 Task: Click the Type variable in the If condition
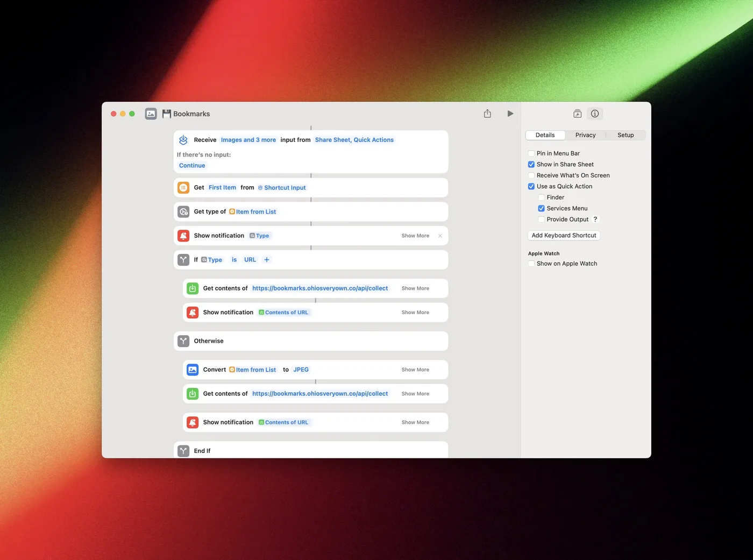(x=211, y=260)
